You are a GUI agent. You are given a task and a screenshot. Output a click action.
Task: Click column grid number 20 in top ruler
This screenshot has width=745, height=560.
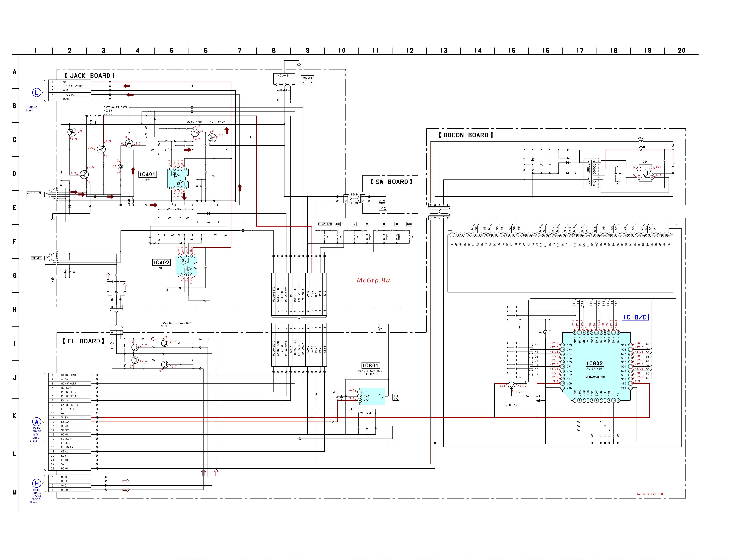coord(681,51)
